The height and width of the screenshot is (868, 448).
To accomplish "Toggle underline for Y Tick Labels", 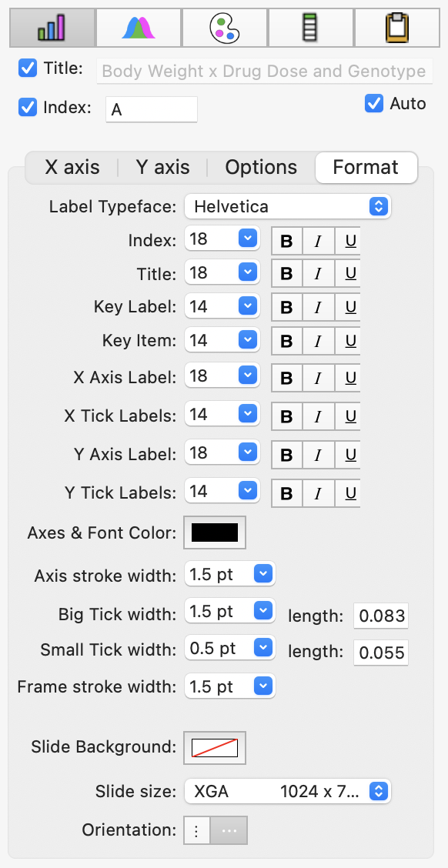I will (350, 493).
